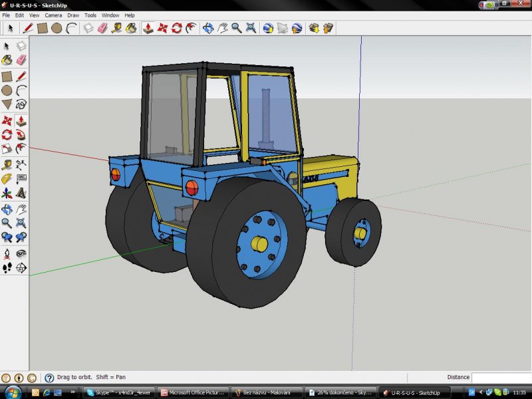Activate the Follow Me tool
532x399 pixels.
(21, 135)
